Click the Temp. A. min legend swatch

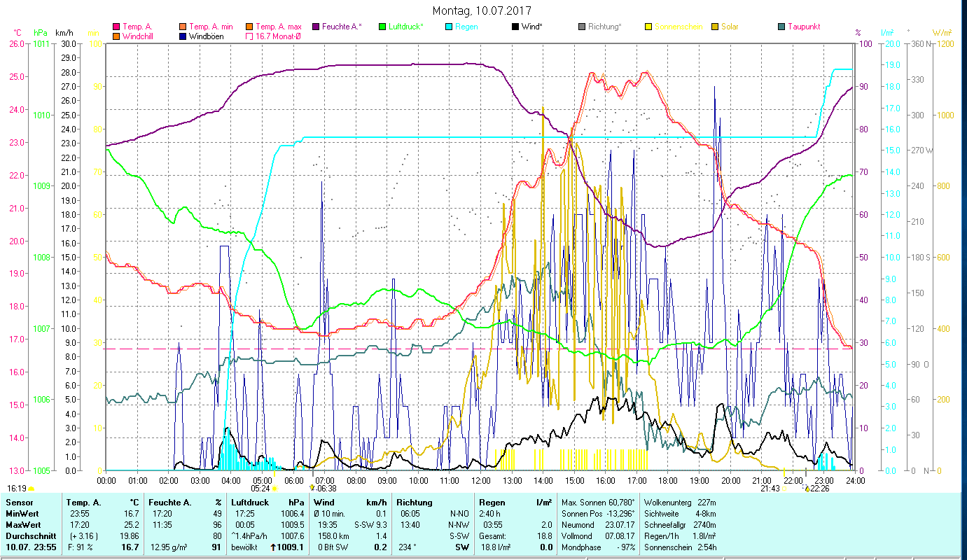point(183,27)
